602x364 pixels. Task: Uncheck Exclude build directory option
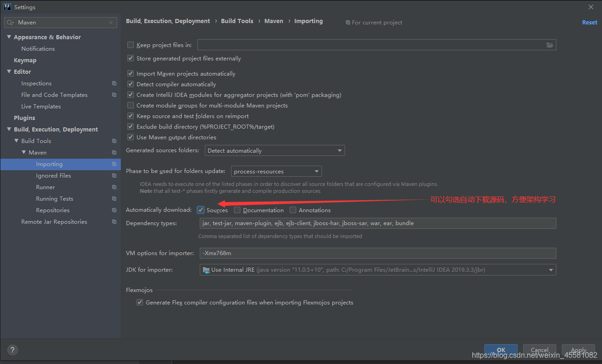131,127
